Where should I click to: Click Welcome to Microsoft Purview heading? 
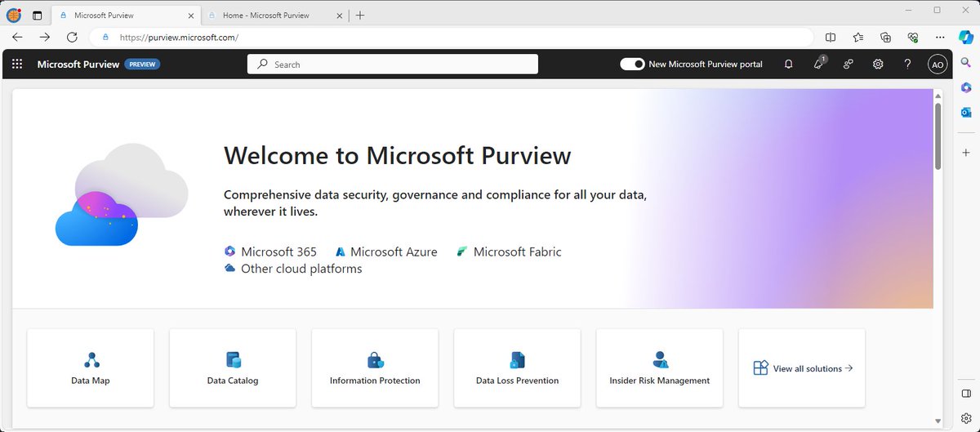397,155
